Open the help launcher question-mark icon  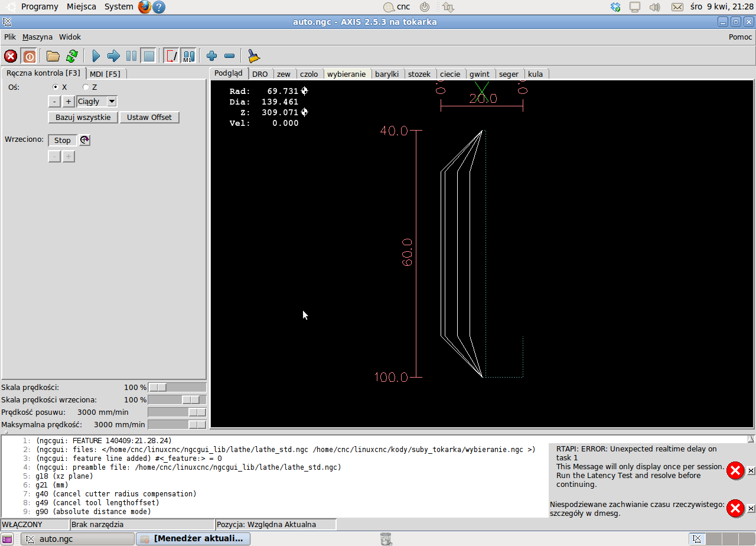158,7
